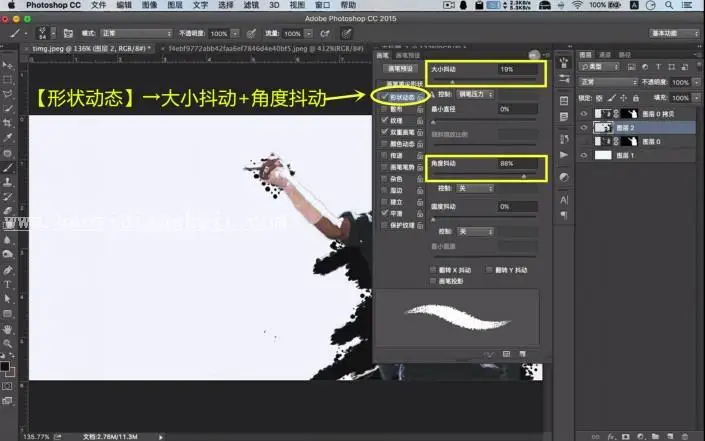Check 翻转 Y 抖动 box
705x441 pixels.
pos(489,270)
